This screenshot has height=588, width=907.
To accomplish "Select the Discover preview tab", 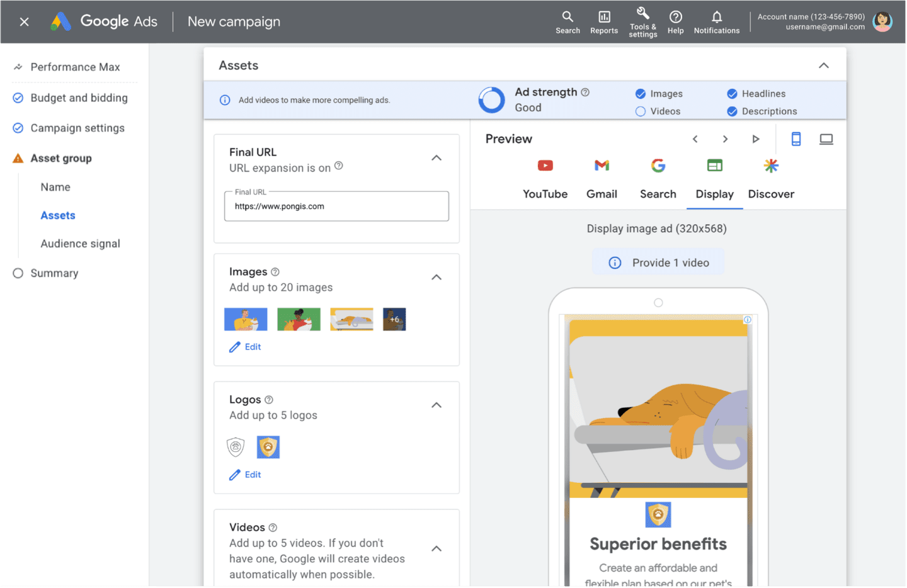I will pos(771,179).
